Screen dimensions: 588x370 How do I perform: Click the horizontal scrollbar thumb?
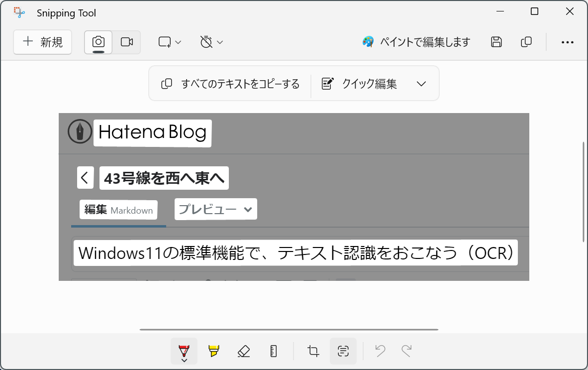click(x=289, y=330)
